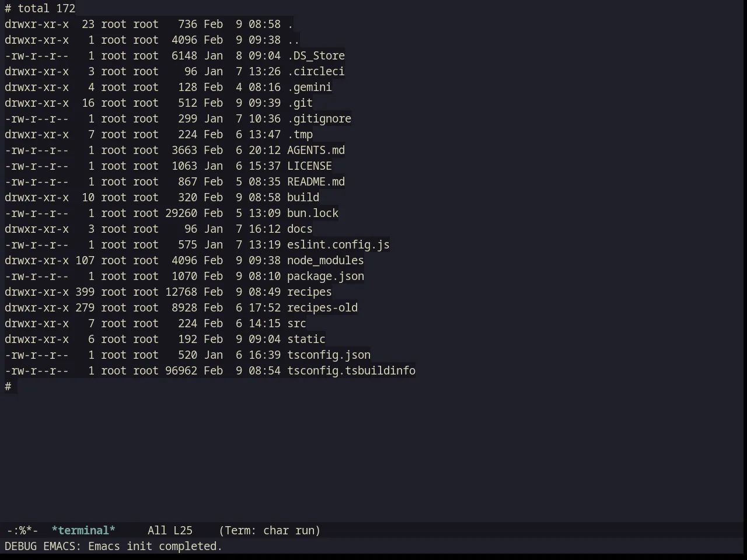The image size is (747, 560).
Task: Select the tsconfig.tsbuildinfo file name
Action: pyautogui.click(x=351, y=370)
